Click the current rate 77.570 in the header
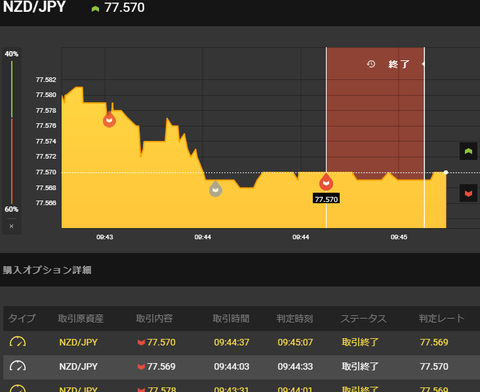The image size is (480, 392). point(124,8)
